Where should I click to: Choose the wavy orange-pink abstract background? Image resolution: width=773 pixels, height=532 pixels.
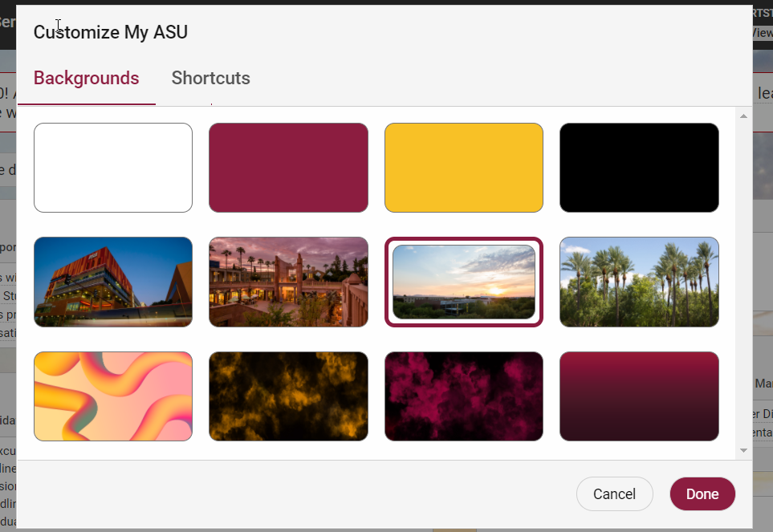pos(113,396)
